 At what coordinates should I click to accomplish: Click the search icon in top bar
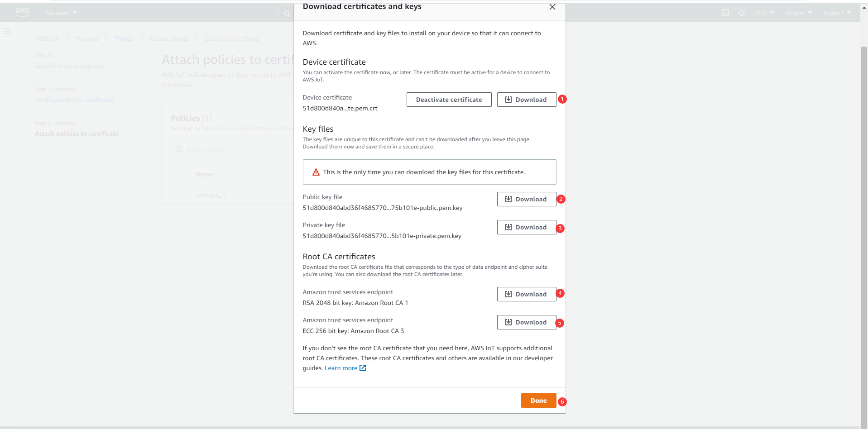(287, 13)
